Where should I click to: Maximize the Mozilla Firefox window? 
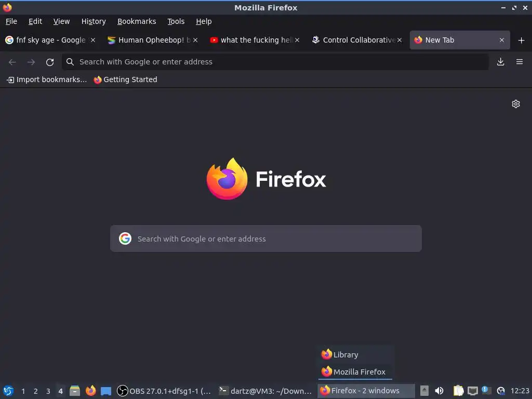514,7
